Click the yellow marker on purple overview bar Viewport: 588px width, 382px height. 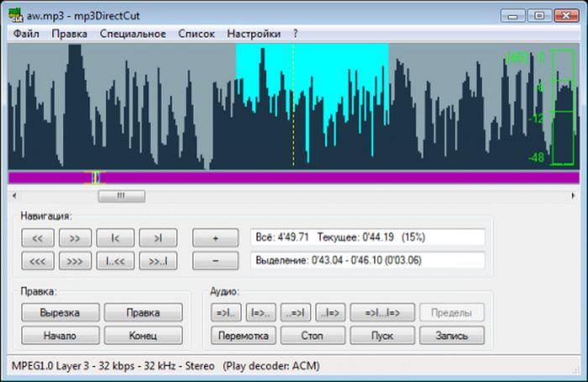click(95, 177)
